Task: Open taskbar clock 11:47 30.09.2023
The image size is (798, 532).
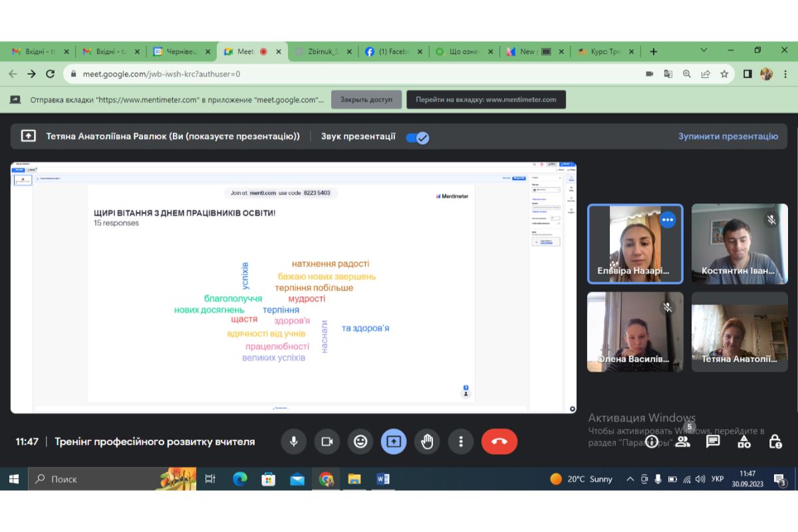Action: click(747, 479)
